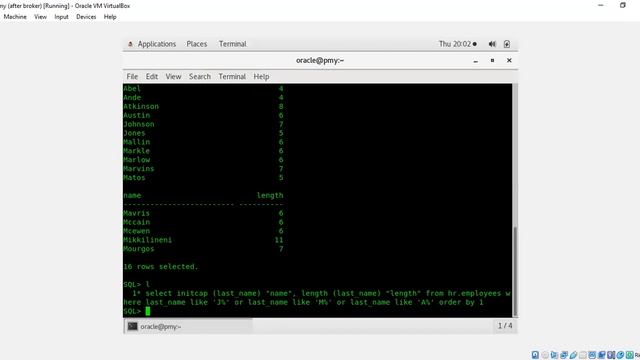The height and width of the screenshot is (360, 640).
Task: Click the audio status icon in VirtualBox bar
Action: coord(554,355)
